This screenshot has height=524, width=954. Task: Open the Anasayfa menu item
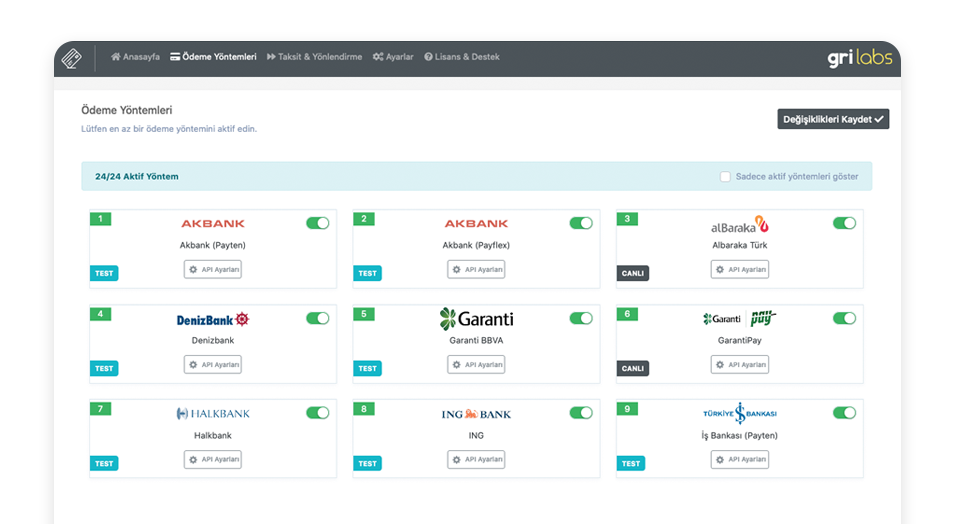(x=135, y=57)
